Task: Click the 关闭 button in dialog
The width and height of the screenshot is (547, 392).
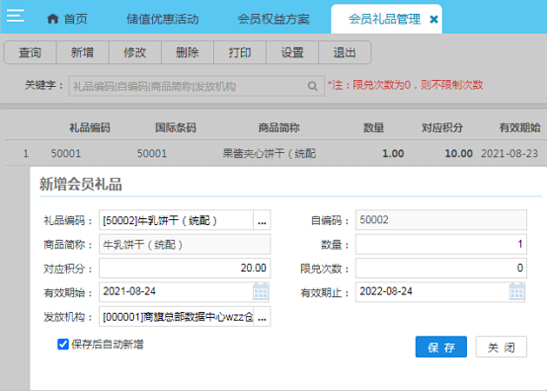Action: (x=502, y=347)
